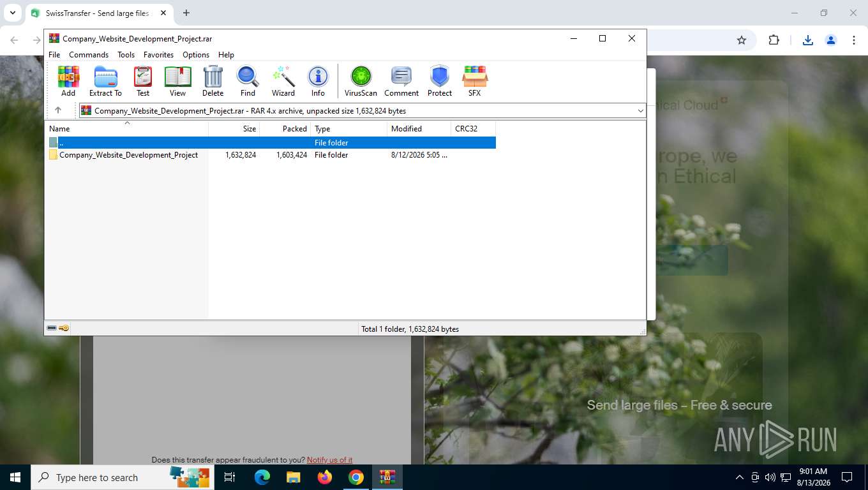Screen dimensions: 868x490
Task: Sort list by Packed column header
Action: pyautogui.click(x=285, y=128)
